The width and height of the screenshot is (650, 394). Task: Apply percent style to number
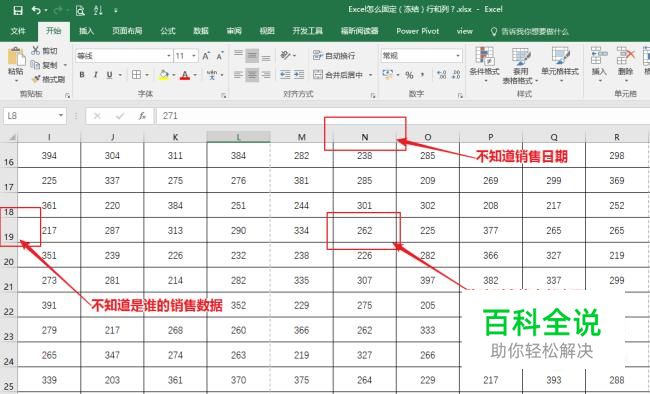click(410, 75)
